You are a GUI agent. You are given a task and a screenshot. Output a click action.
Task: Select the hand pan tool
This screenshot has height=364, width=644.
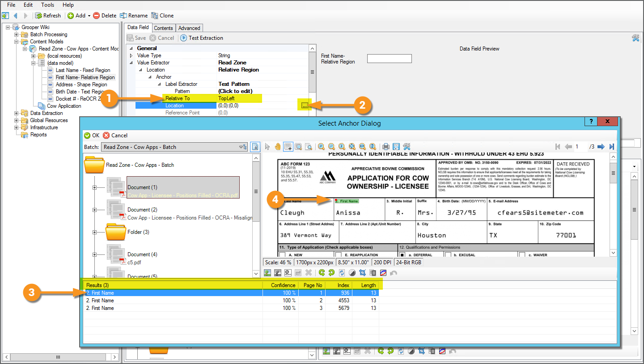278,147
